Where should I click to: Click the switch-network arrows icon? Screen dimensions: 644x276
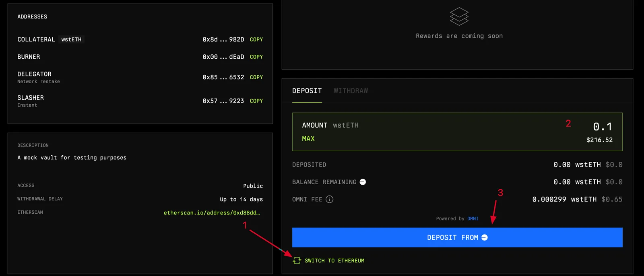click(x=297, y=261)
